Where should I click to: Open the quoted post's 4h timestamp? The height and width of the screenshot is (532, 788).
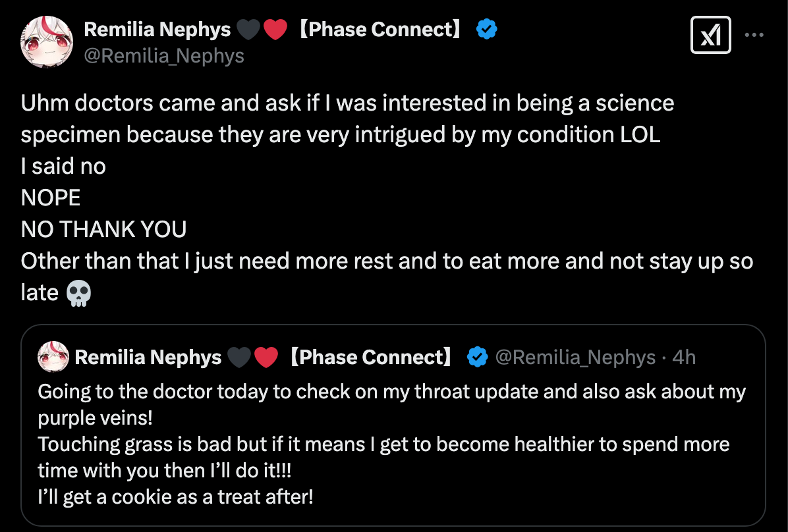[684, 357]
